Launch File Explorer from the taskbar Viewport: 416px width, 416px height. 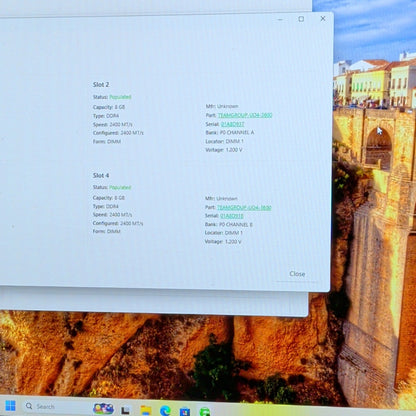(x=146, y=410)
